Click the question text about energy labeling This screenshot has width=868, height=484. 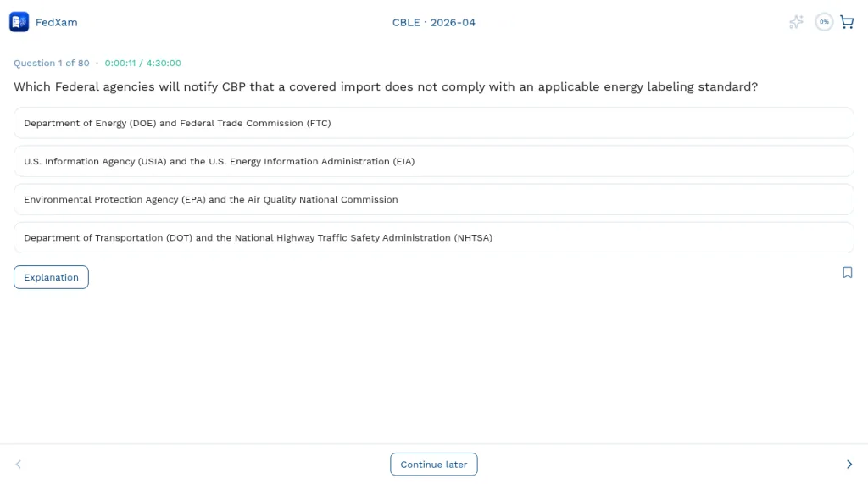pos(386,87)
